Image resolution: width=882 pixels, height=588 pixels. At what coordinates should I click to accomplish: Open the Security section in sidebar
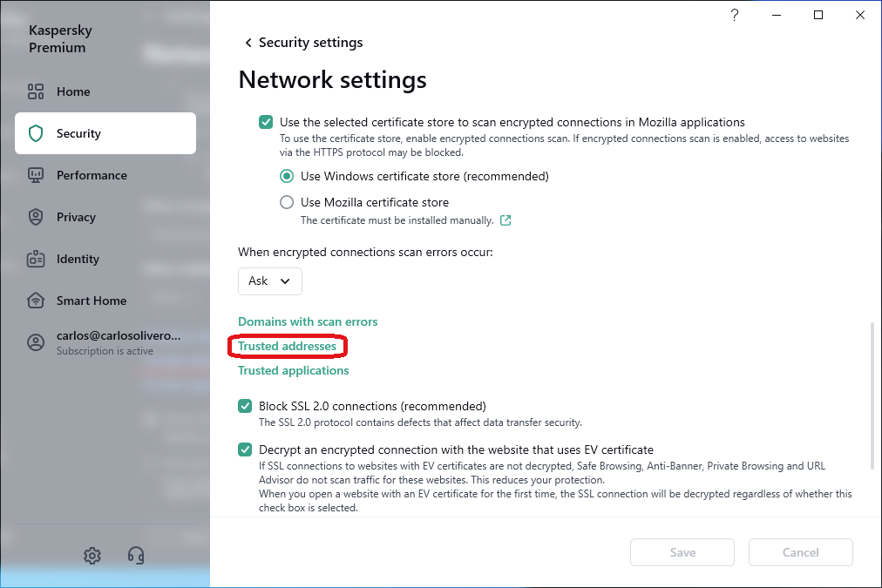[x=105, y=133]
